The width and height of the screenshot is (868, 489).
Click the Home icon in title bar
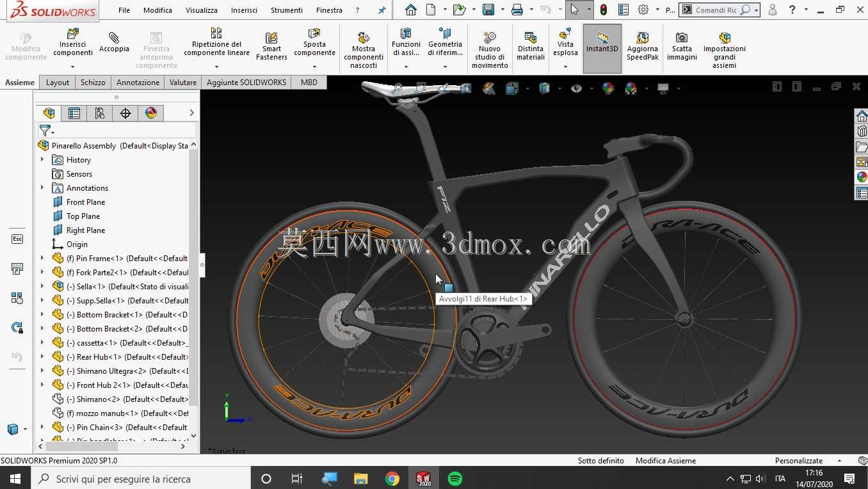point(411,10)
